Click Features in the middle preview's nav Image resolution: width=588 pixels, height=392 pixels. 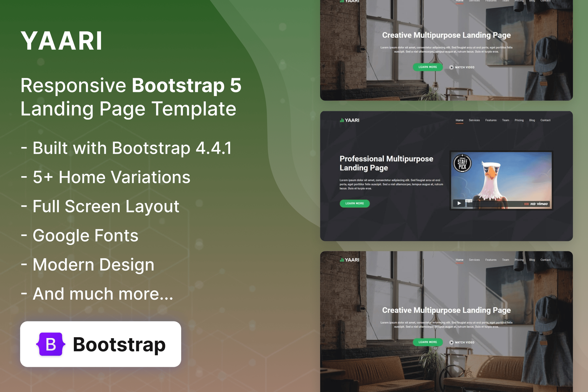(x=490, y=120)
